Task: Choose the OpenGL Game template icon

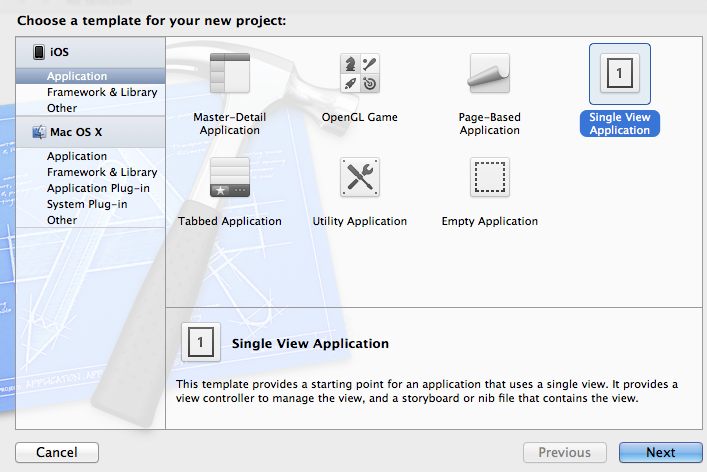Action: click(360, 73)
